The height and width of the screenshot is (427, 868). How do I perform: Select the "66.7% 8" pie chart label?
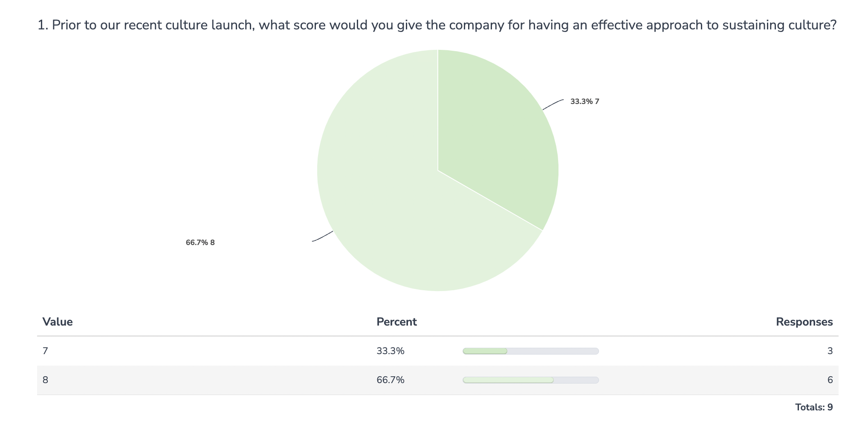point(200,242)
